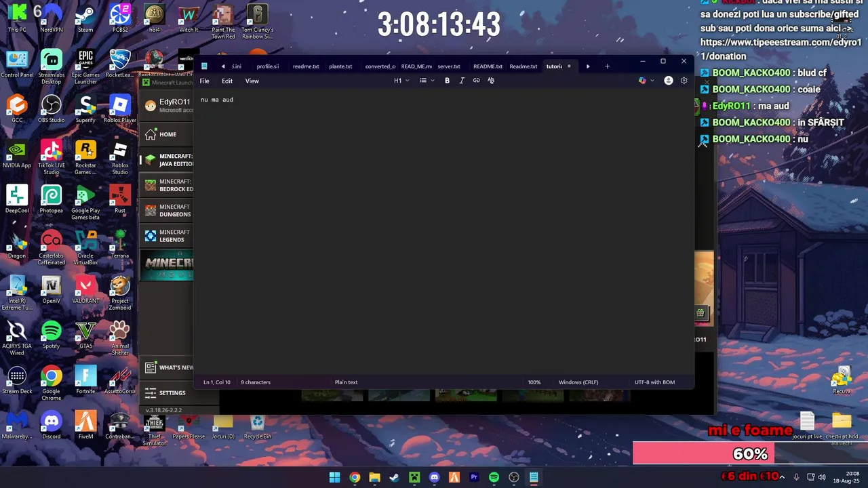868x488 pixels.
Task: Open Project Zomboid desktop shortcut
Action: pyautogui.click(x=120, y=293)
